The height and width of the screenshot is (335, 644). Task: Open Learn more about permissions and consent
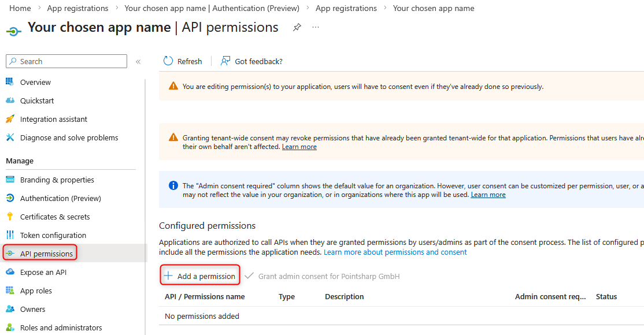[395, 252]
